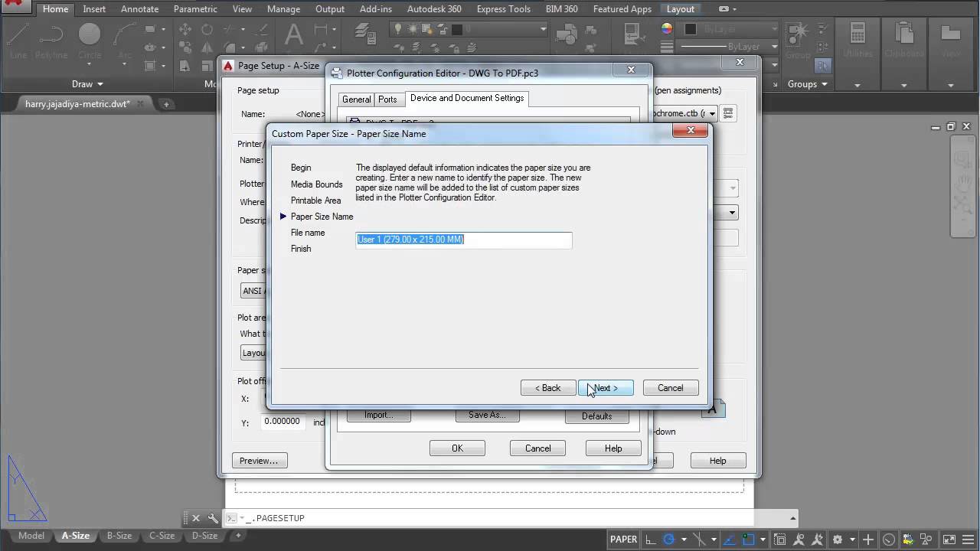Image resolution: width=980 pixels, height=551 pixels.
Task: Open the Layout ribbon tab
Action: pyautogui.click(x=681, y=9)
